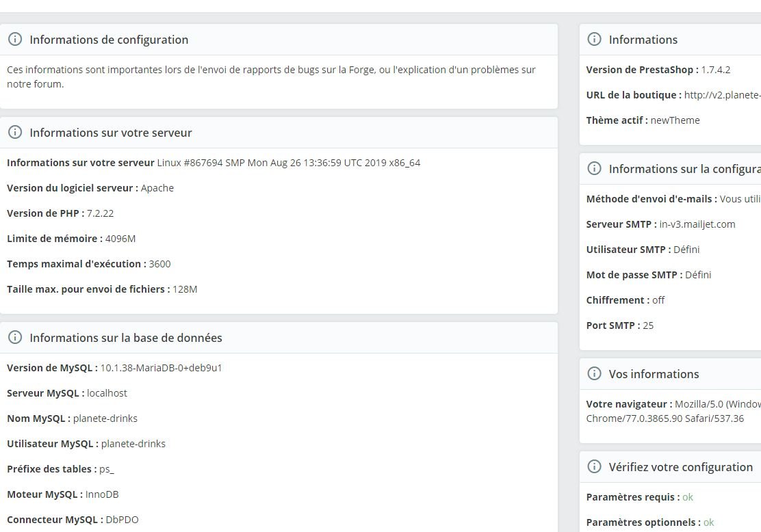This screenshot has height=532, width=761.
Task: Click the info icon beside Vos informations
Action: pos(594,374)
